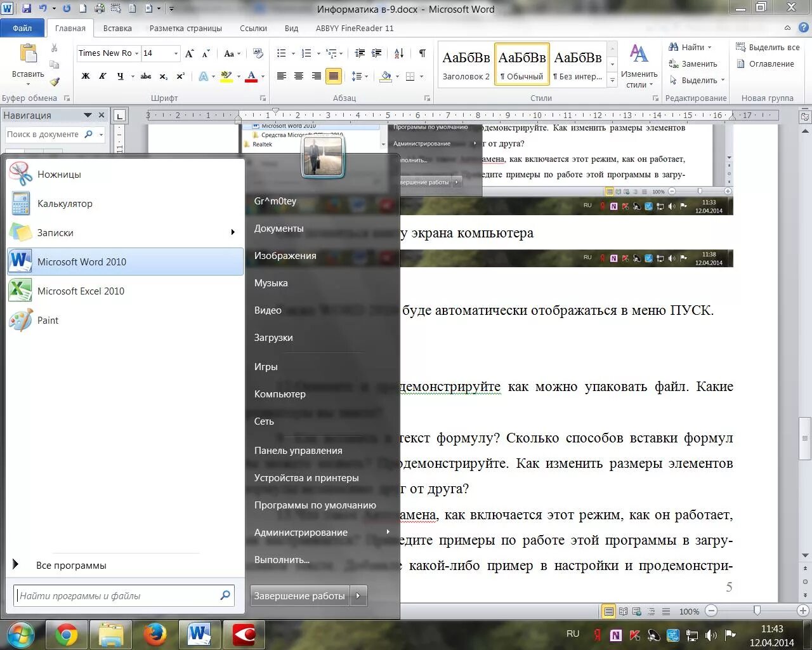Open the Numbering list dropdown arrow
The width and height of the screenshot is (812, 650).
(317, 53)
